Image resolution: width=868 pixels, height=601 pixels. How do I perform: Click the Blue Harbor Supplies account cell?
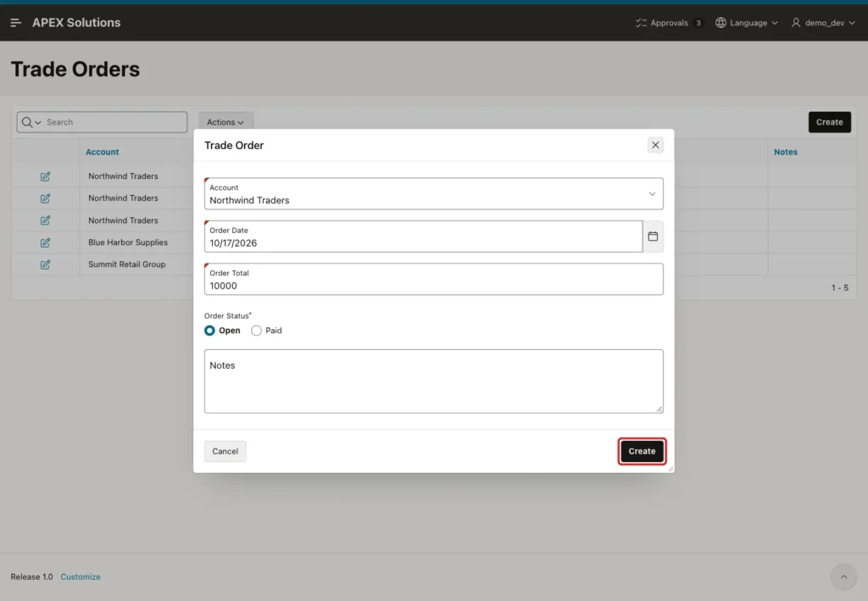(x=128, y=242)
